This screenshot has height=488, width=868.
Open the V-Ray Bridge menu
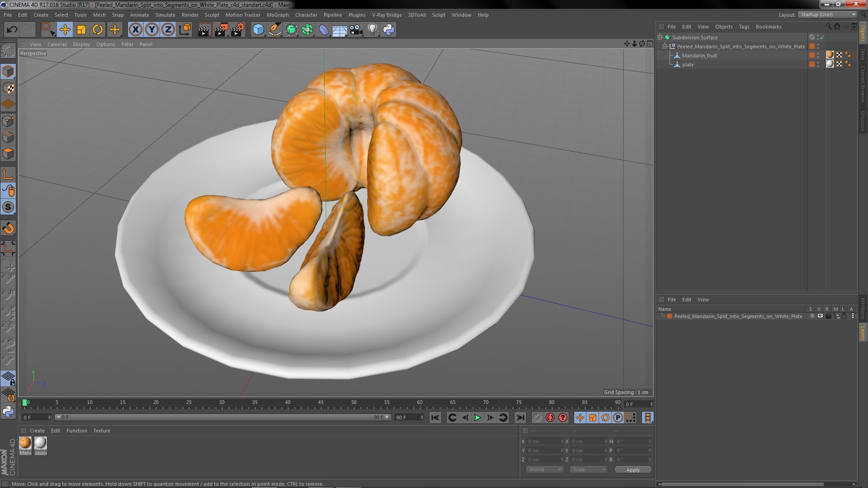point(387,15)
